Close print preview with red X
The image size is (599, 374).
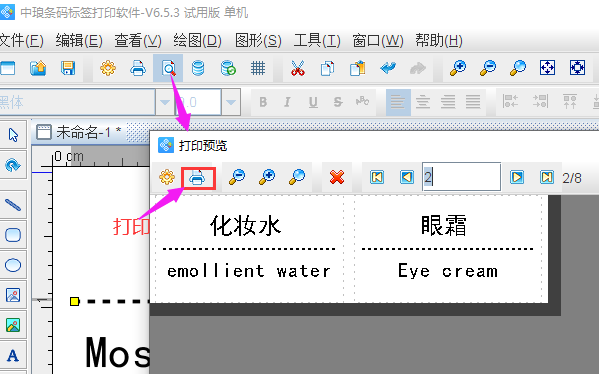[337, 177]
